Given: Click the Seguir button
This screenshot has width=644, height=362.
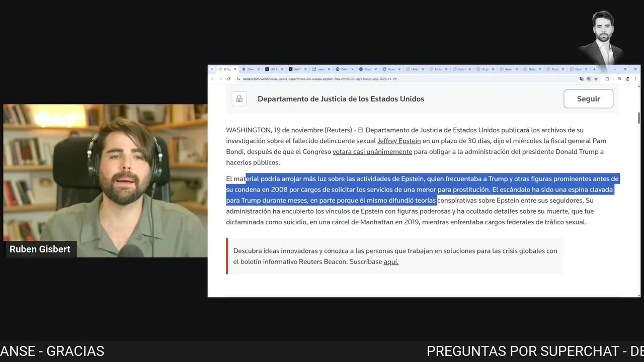Looking at the screenshot, I should [588, 99].
